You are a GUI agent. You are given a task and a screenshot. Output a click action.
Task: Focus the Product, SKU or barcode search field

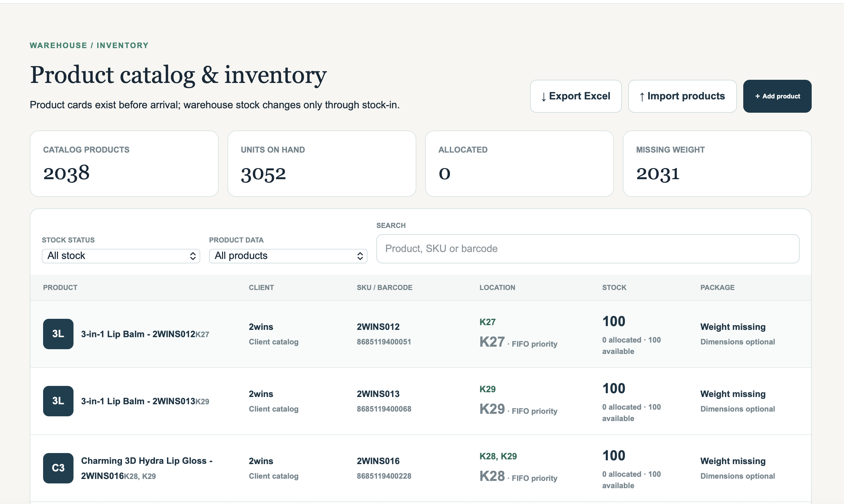(x=588, y=249)
